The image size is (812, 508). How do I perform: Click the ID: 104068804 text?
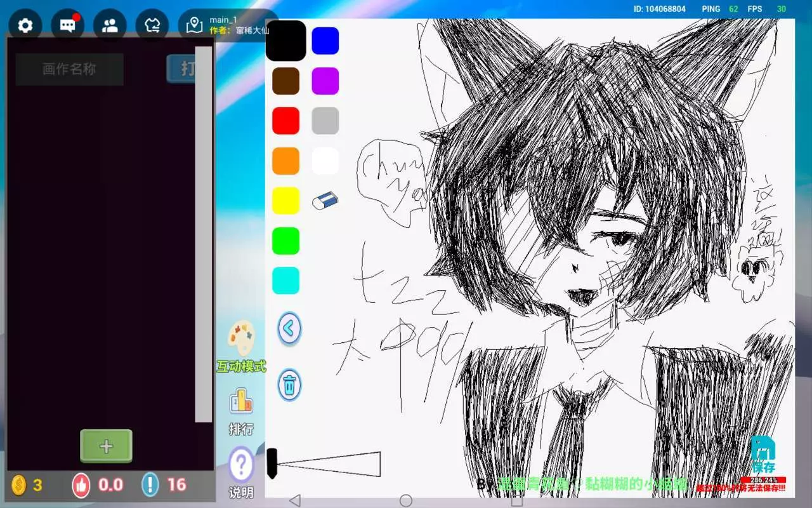click(660, 9)
